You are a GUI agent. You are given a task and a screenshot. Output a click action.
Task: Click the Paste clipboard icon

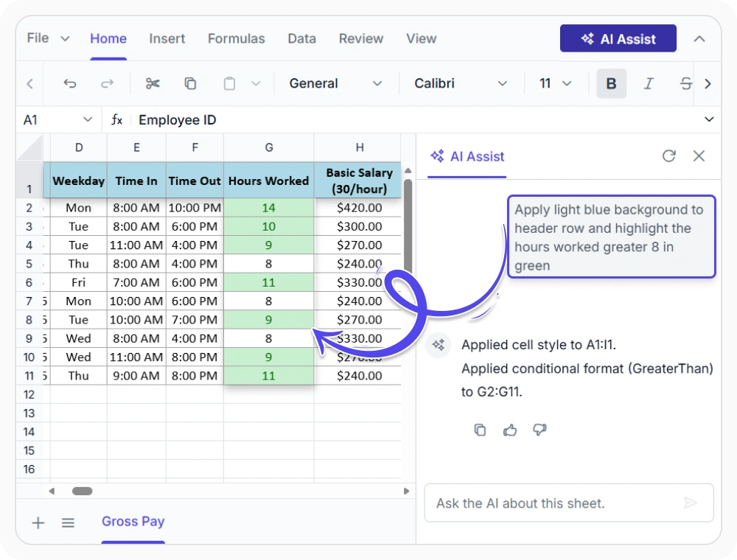pos(229,83)
